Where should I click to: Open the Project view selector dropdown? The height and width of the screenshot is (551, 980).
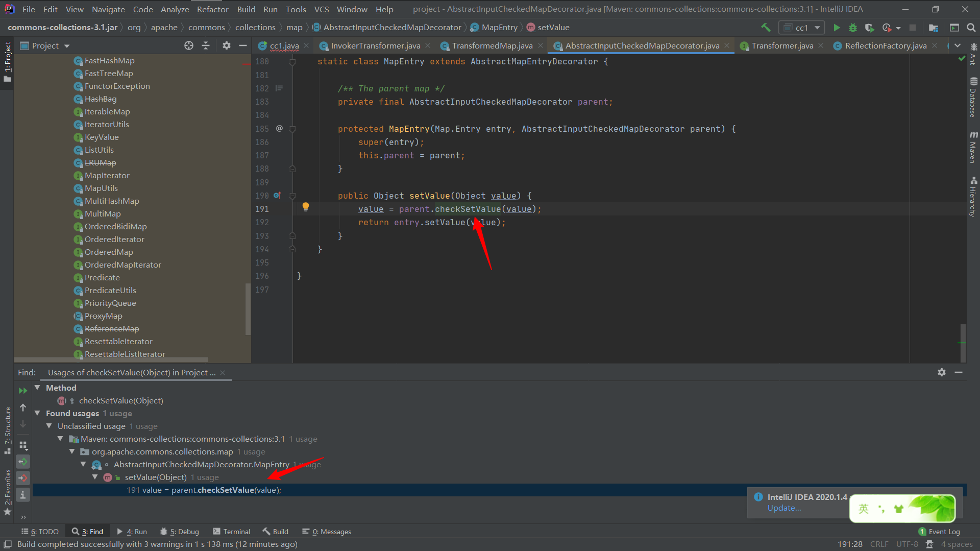pyautogui.click(x=45, y=45)
